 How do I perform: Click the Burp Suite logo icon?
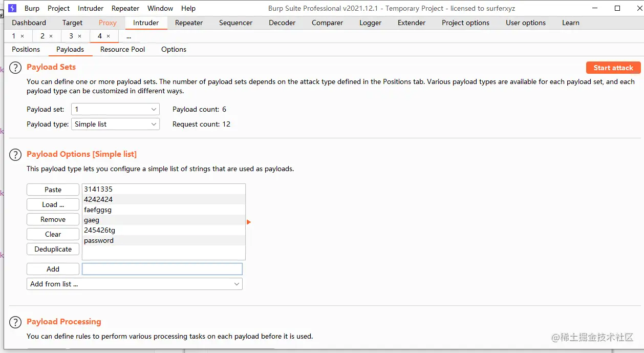13,8
